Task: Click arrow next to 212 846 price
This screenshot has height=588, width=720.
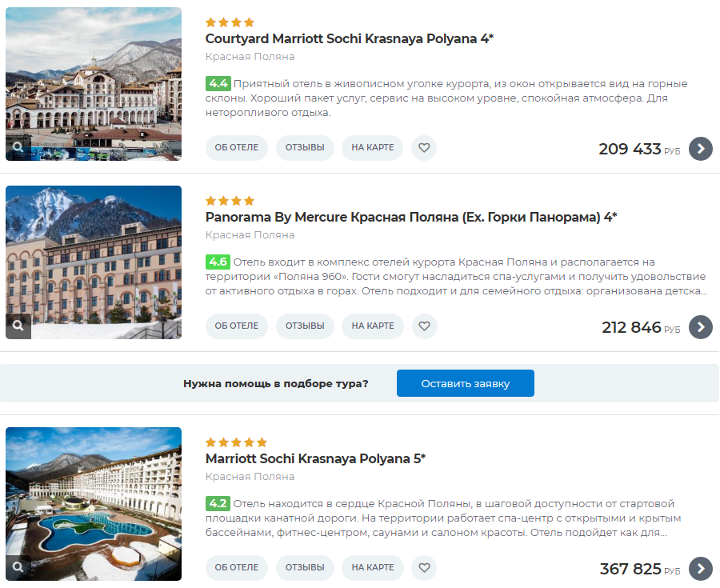Action: 701,327
